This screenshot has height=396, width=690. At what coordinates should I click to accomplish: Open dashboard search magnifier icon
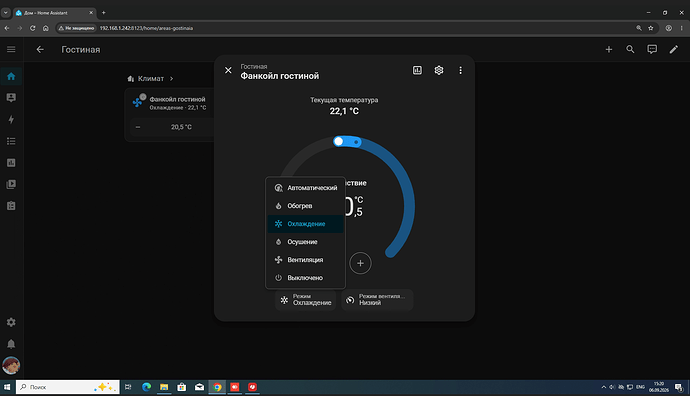(x=630, y=49)
